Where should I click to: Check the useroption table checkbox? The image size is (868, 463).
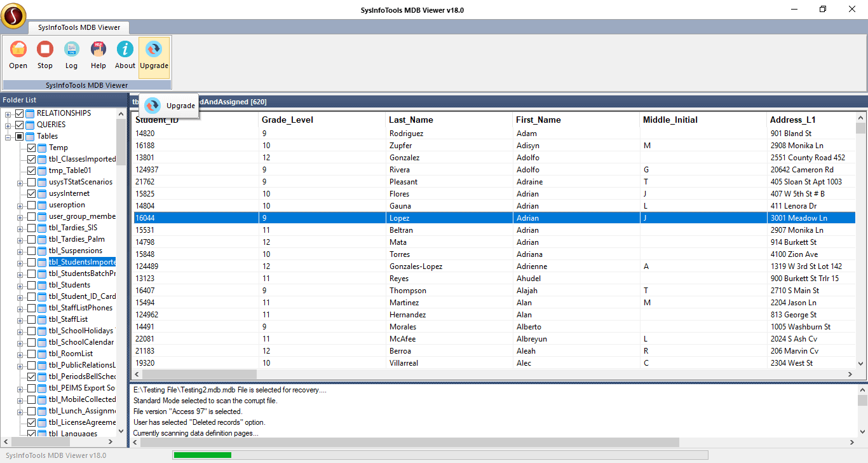[31, 205]
